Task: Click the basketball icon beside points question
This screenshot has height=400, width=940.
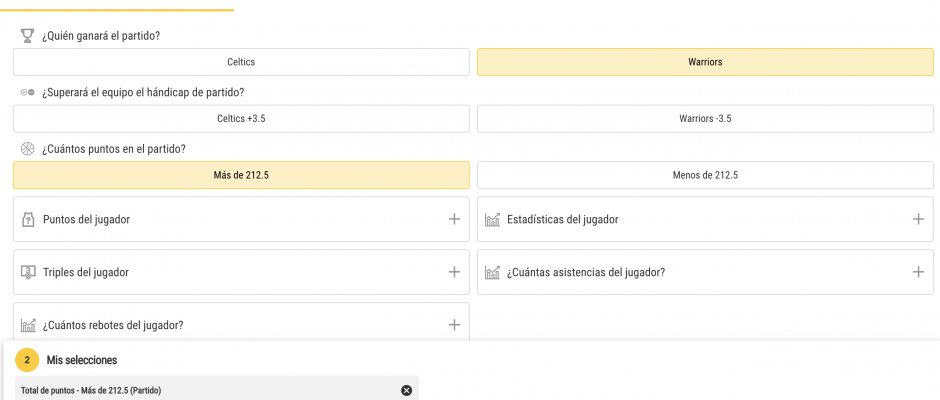Action: [28, 149]
